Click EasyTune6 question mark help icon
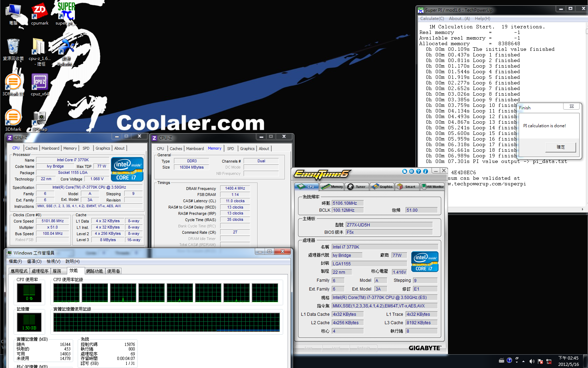 (x=419, y=171)
